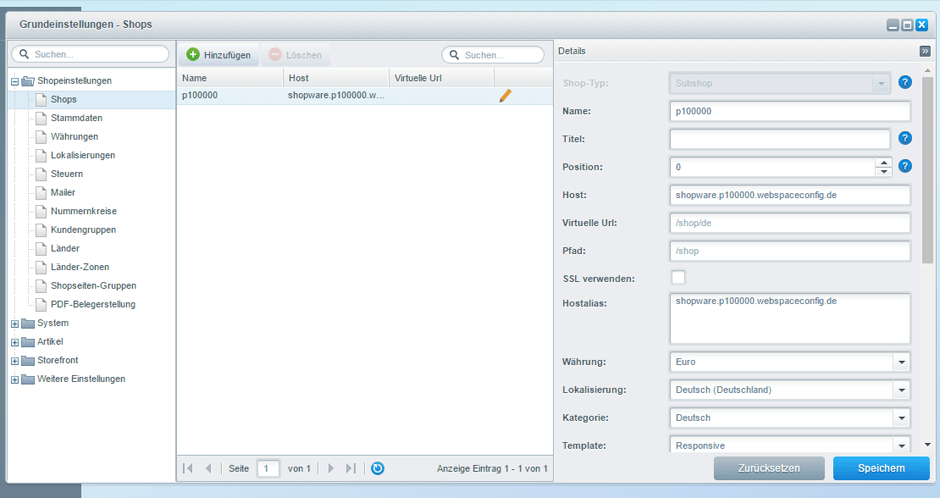Click the page icon beside Mailer
The image size is (940, 498).
point(41,192)
